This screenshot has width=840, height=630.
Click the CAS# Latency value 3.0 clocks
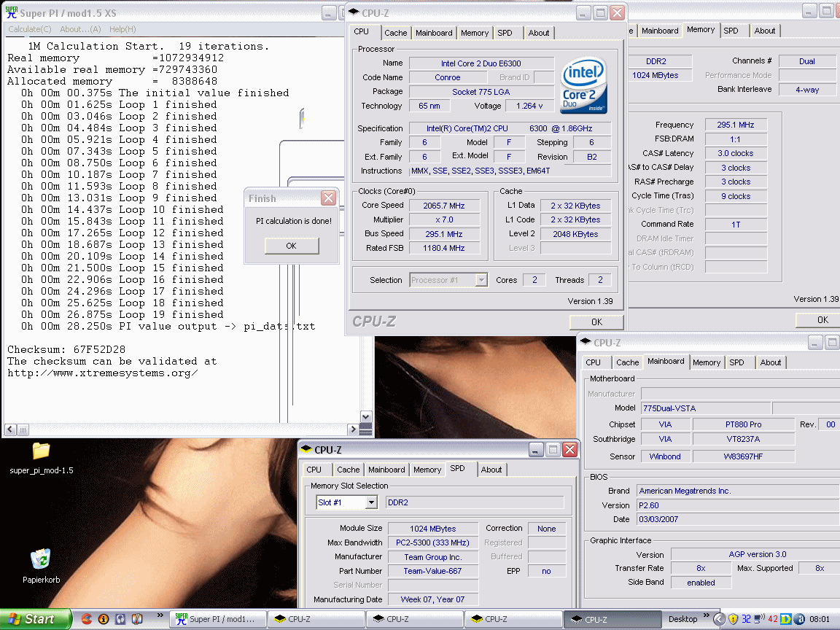coord(736,152)
